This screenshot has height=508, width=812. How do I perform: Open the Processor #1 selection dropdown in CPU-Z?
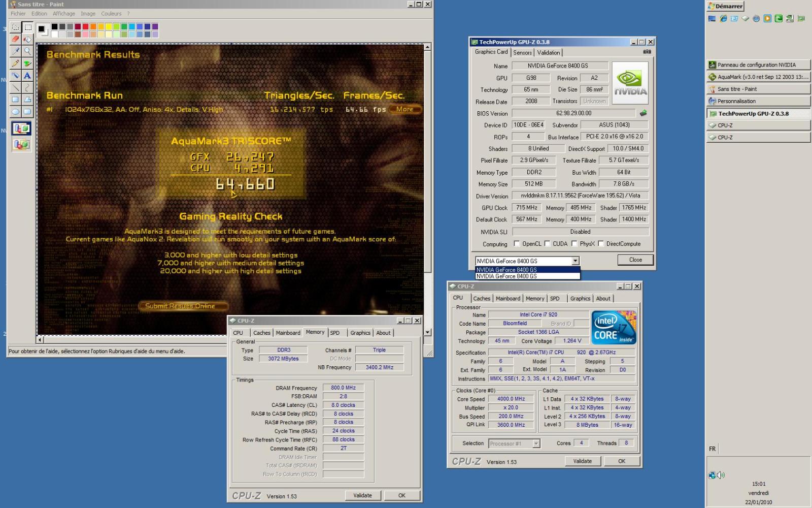(536, 443)
